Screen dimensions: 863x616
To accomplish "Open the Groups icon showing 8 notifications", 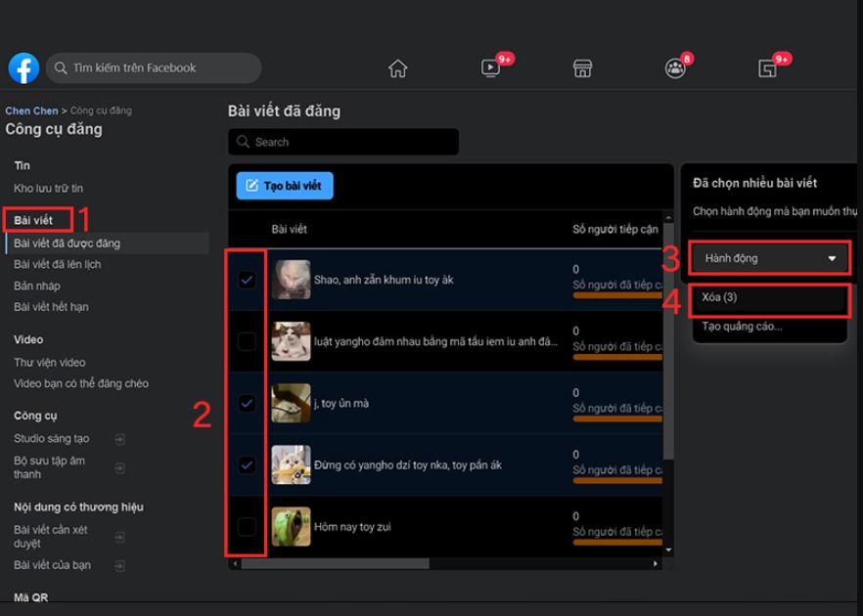I will tap(675, 68).
